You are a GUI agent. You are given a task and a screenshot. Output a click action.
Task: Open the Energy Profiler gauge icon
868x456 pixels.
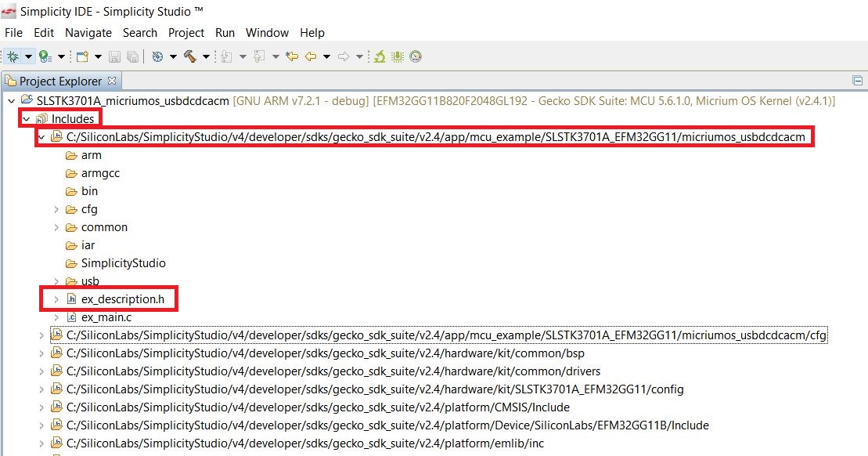416,56
